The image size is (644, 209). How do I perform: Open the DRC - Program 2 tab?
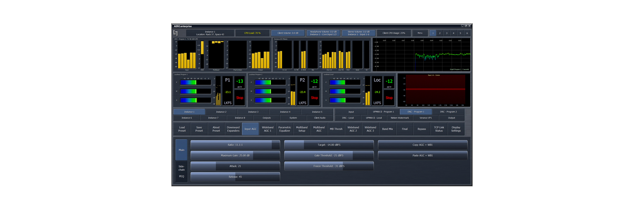pos(448,112)
